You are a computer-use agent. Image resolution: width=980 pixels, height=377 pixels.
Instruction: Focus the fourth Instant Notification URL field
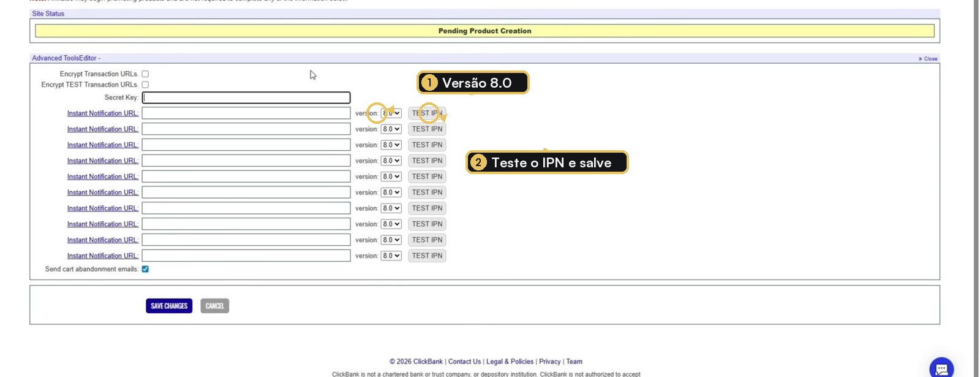tap(246, 161)
